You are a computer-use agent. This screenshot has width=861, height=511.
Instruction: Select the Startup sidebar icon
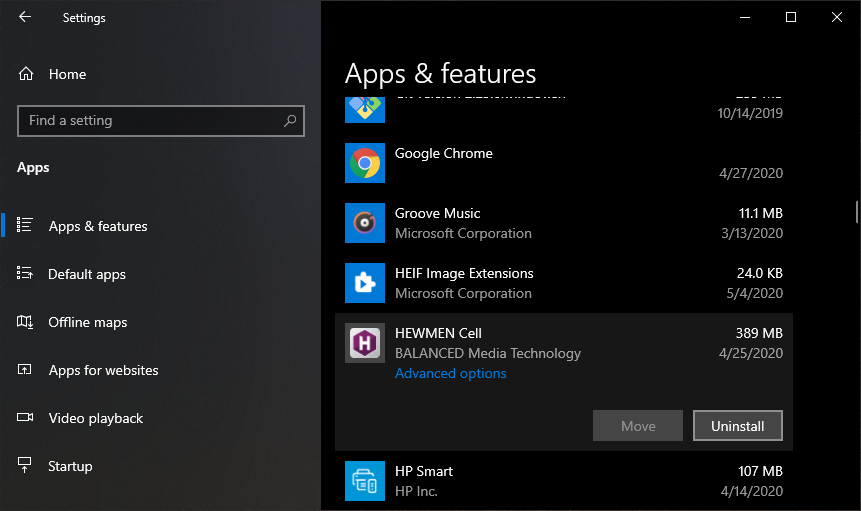(24, 465)
